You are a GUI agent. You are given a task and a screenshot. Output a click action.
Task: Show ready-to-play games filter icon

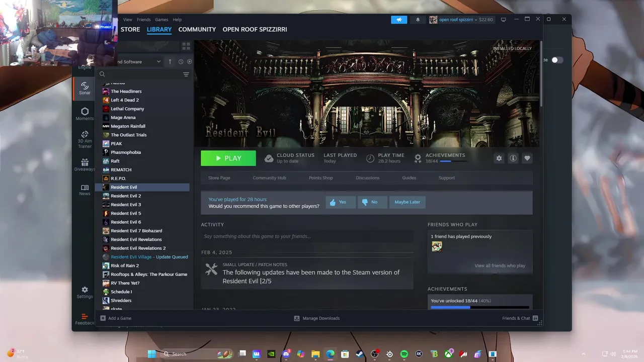tap(190, 61)
